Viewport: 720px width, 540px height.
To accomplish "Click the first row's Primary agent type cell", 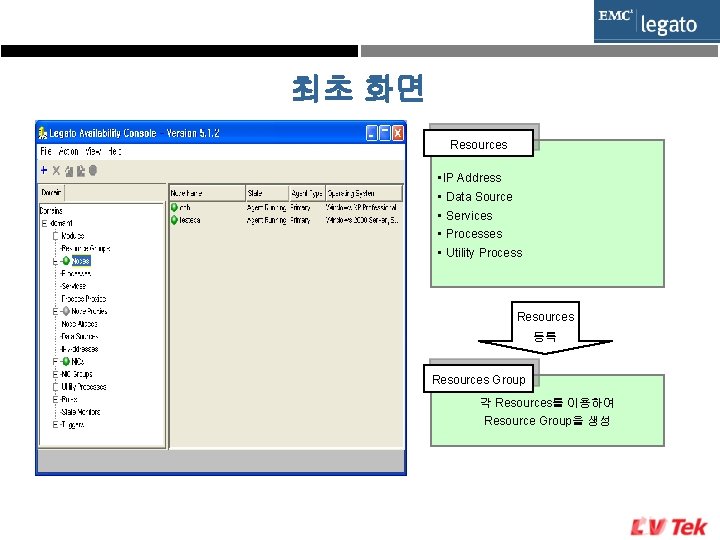I will (x=300, y=208).
